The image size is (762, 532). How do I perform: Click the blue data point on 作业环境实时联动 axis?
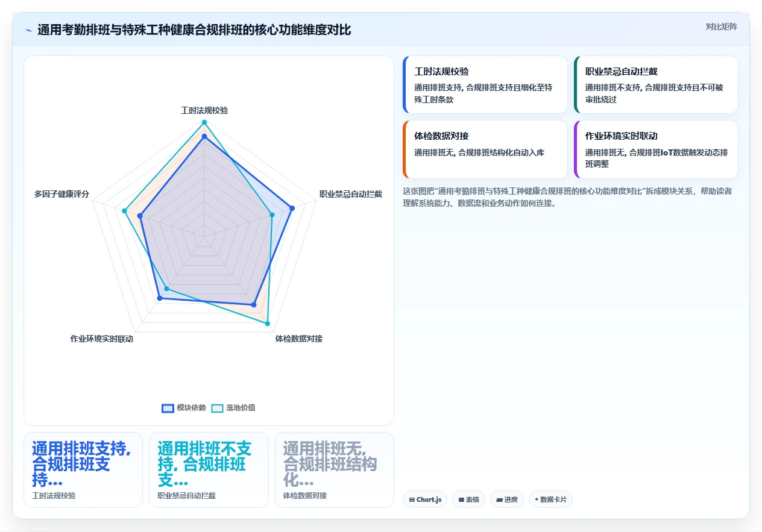160,298
